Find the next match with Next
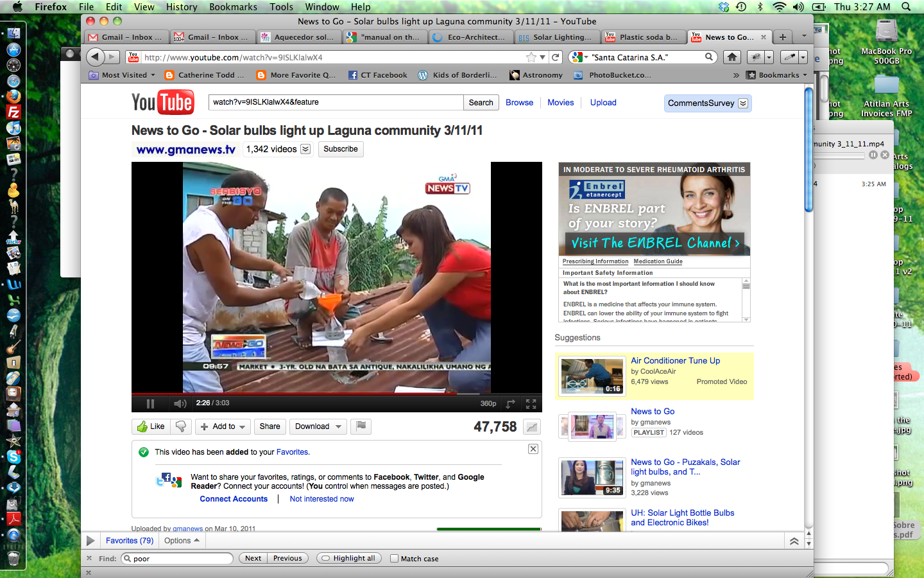 (253, 559)
